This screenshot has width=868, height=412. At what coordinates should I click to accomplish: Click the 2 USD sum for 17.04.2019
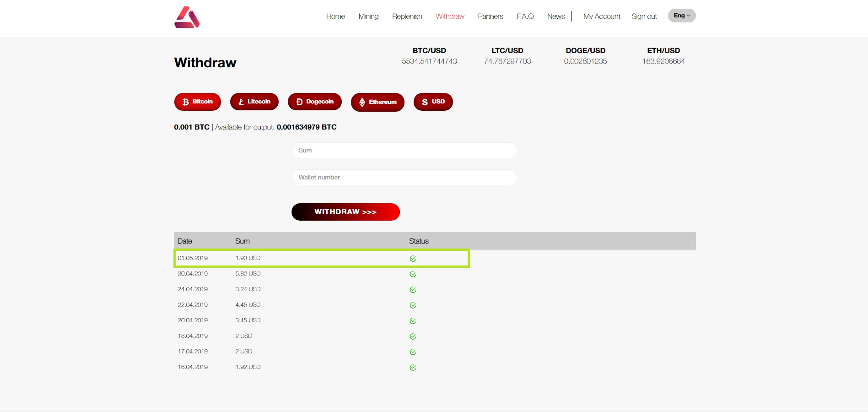(x=244, y=352)
